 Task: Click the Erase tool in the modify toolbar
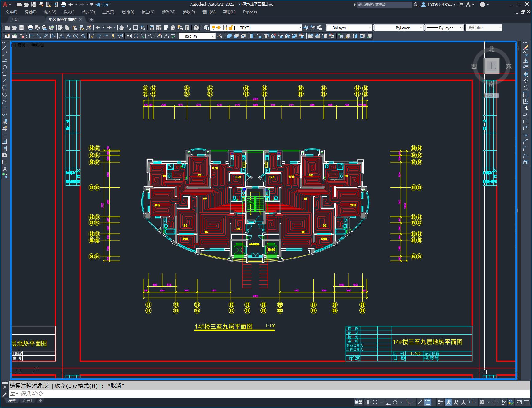pos(526,47)
